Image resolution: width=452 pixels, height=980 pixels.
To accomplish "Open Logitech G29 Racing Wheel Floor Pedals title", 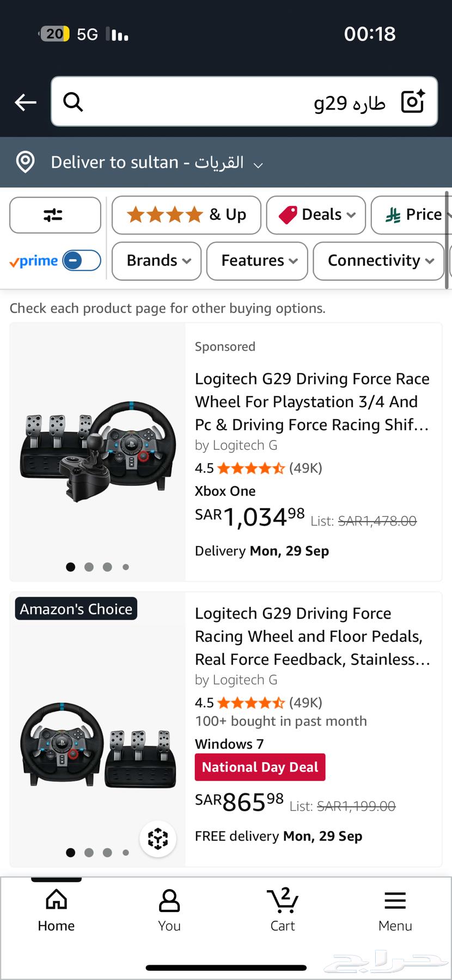I will (312, 636).
